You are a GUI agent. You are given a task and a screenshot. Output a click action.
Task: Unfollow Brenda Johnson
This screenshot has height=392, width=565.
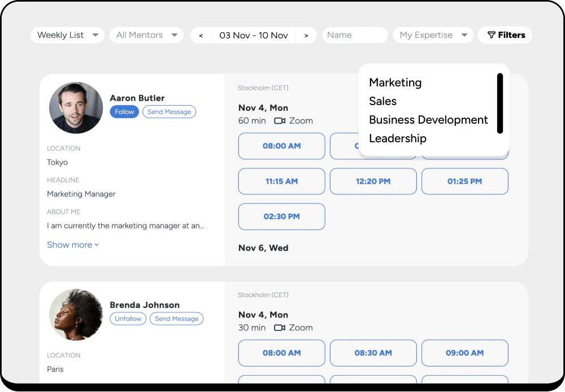coord(128,319)
